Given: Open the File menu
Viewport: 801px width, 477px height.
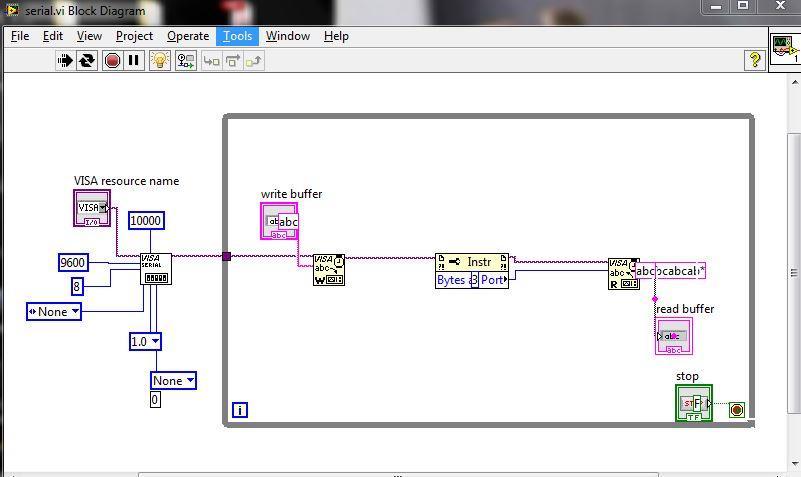Looking at the screenshot, I should (20, 36).
